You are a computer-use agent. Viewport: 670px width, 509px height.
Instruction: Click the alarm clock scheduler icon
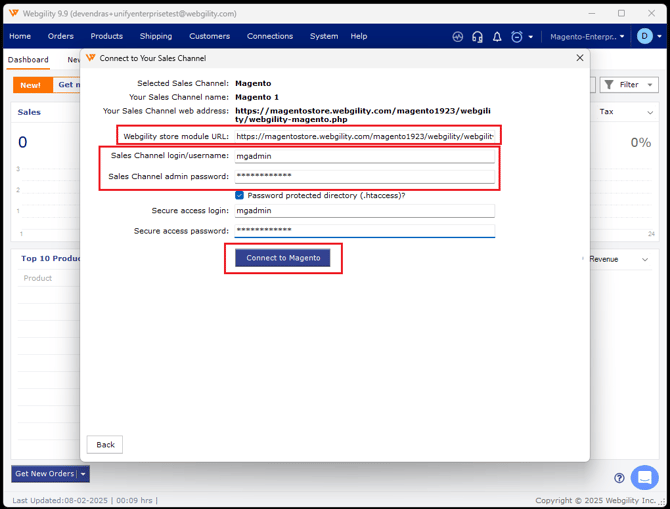click(x=517, y=37)
